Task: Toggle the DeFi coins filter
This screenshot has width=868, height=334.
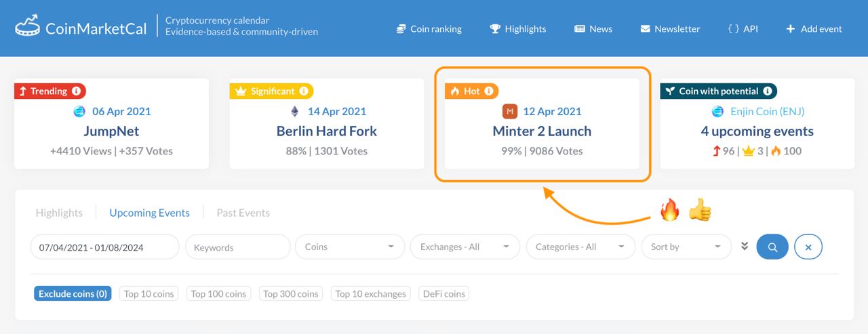Action: pos(444,293)
